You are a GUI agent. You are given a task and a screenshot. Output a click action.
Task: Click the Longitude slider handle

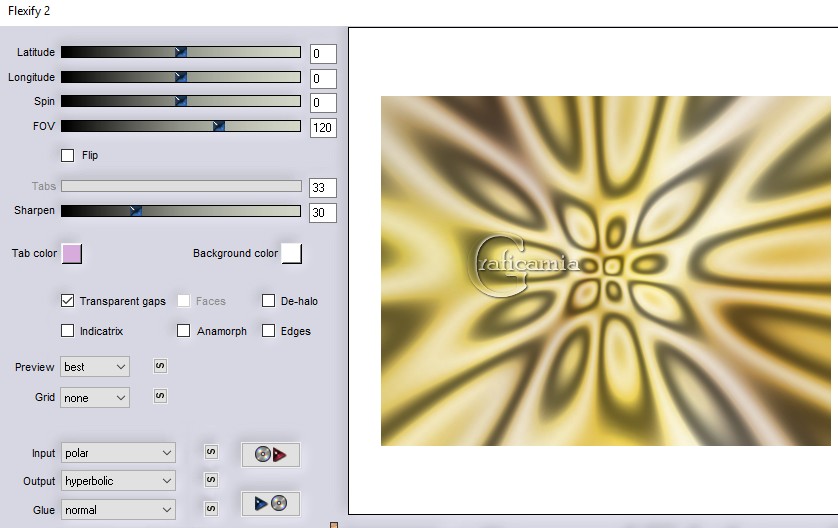[181, 77]
